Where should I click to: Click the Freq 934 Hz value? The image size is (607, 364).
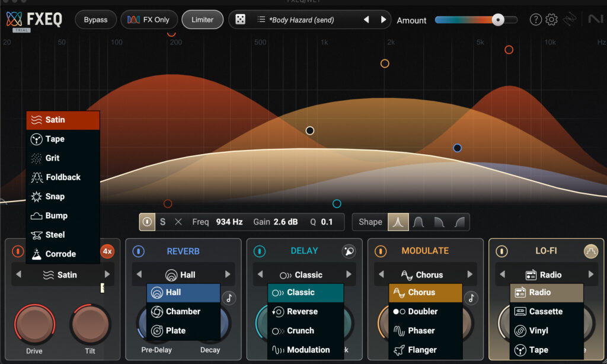(x=229, y=222)
